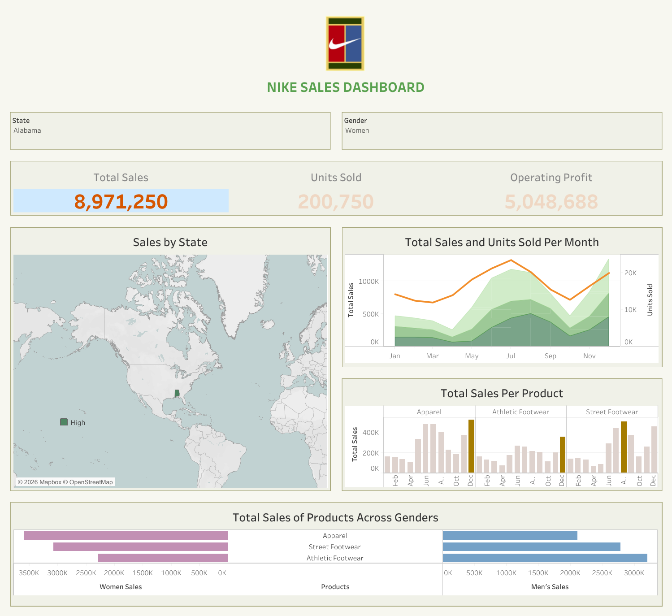Select the Operating Profit value 5,048,688
Viewport: 672px width, 616px height.
pos(551,201)
